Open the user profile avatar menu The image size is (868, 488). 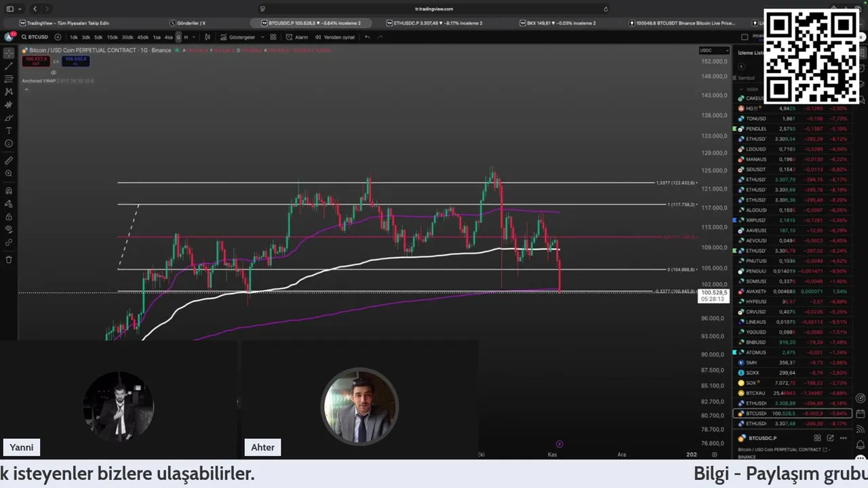(x=9, y=37)
